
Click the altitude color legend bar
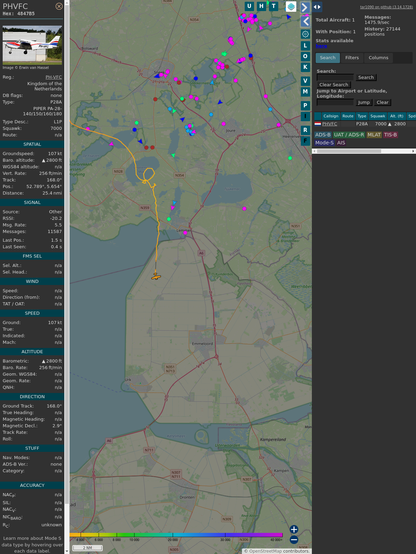(176, 535)
